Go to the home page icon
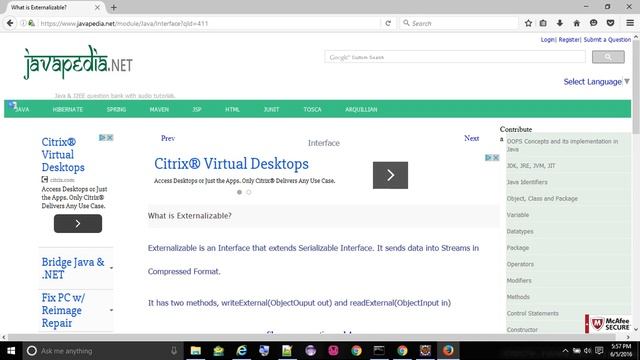 pyautogui.click(x=576, y=23)
